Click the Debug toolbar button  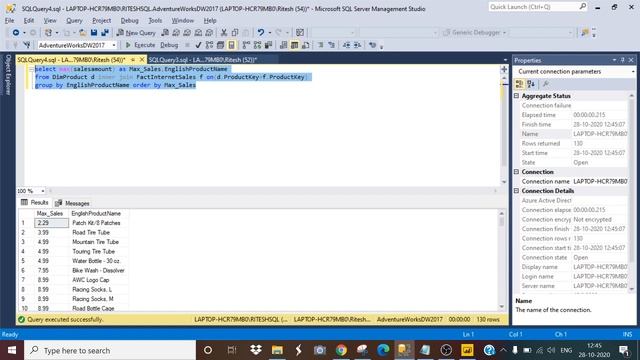(x=169, y=45)
